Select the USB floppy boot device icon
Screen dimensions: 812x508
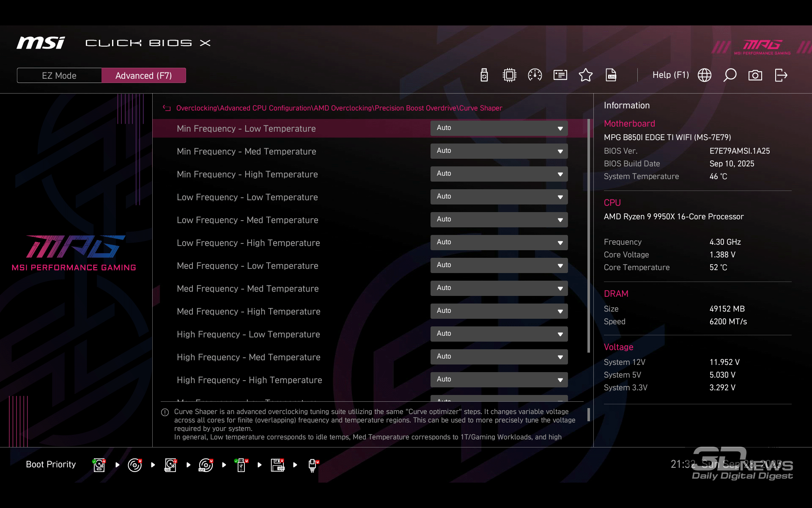277,465
